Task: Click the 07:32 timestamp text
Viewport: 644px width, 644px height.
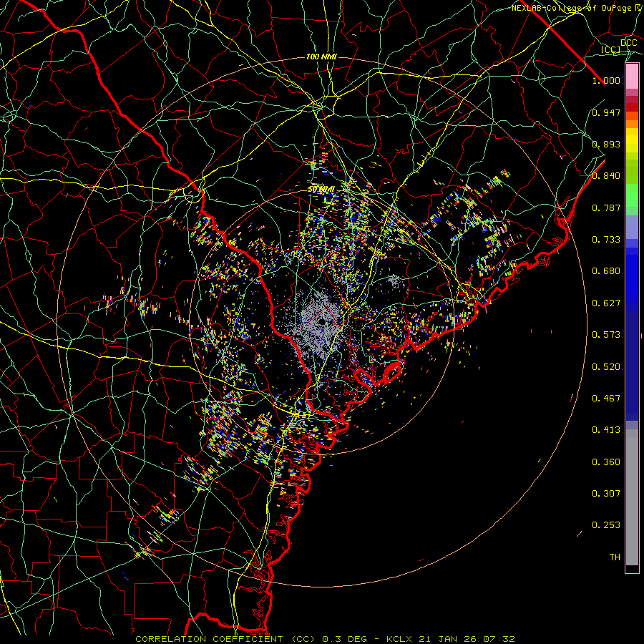Action: tap(499, 639)
